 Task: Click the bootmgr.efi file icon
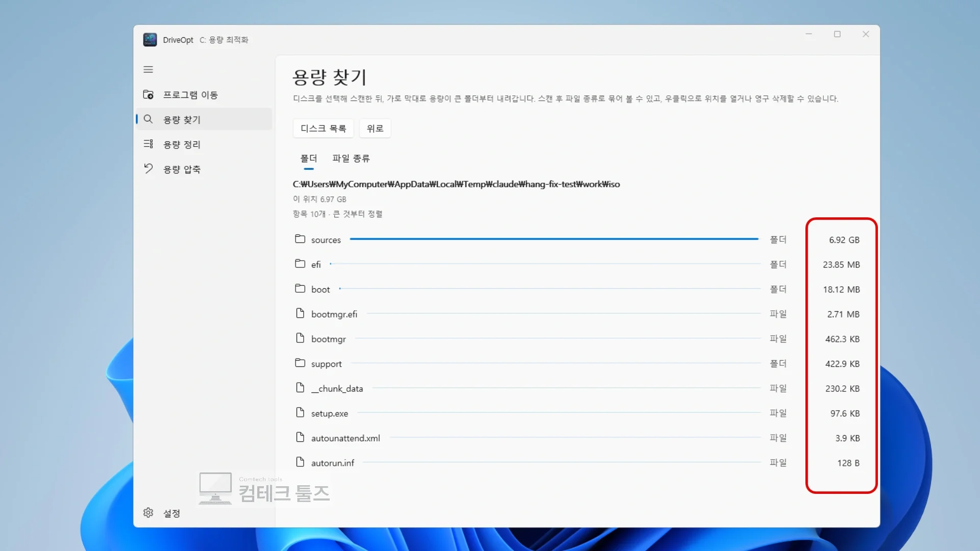[x=300, y=313]
